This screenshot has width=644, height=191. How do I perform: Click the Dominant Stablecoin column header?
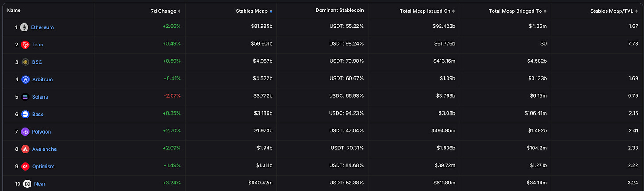(339, 11)
